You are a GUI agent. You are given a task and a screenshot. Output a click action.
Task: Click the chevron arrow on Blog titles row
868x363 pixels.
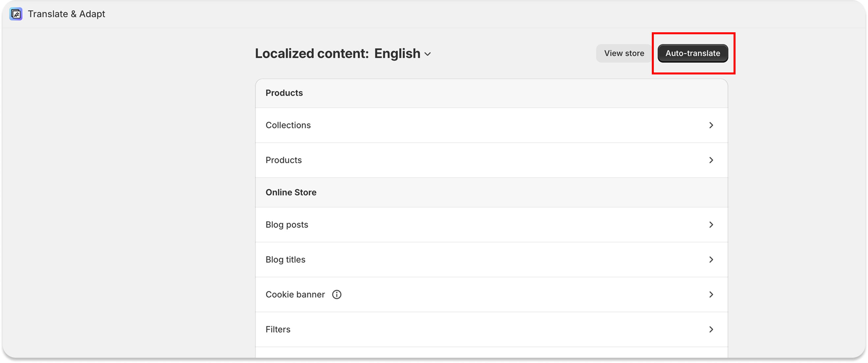(x=711, y=260)
